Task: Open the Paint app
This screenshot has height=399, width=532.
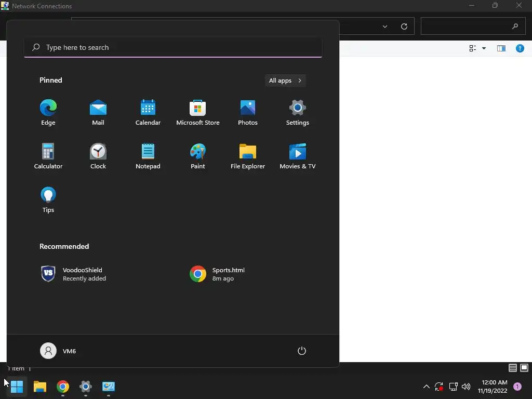Action: (x=198, y=156)
